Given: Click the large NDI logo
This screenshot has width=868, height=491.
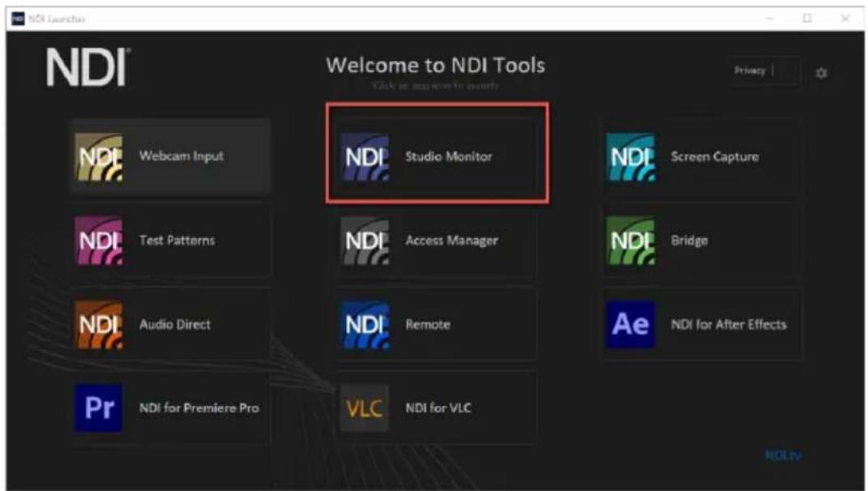Looking at the screenshot, I should tap(88, 67).
